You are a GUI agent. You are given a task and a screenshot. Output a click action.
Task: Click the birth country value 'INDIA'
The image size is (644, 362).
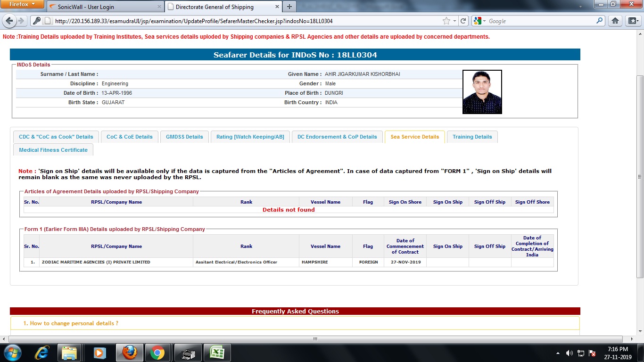(331, 102)
